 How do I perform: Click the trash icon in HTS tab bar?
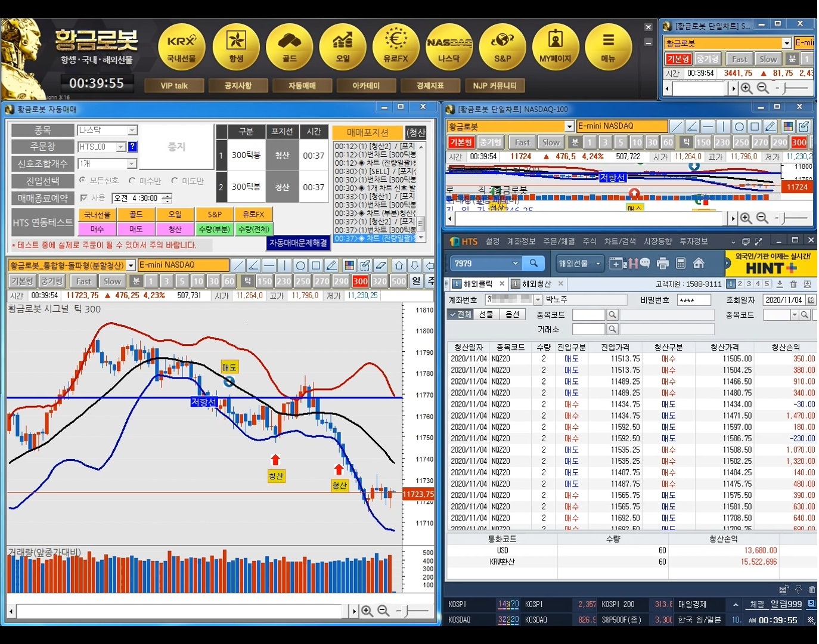[x=793, y=284]
